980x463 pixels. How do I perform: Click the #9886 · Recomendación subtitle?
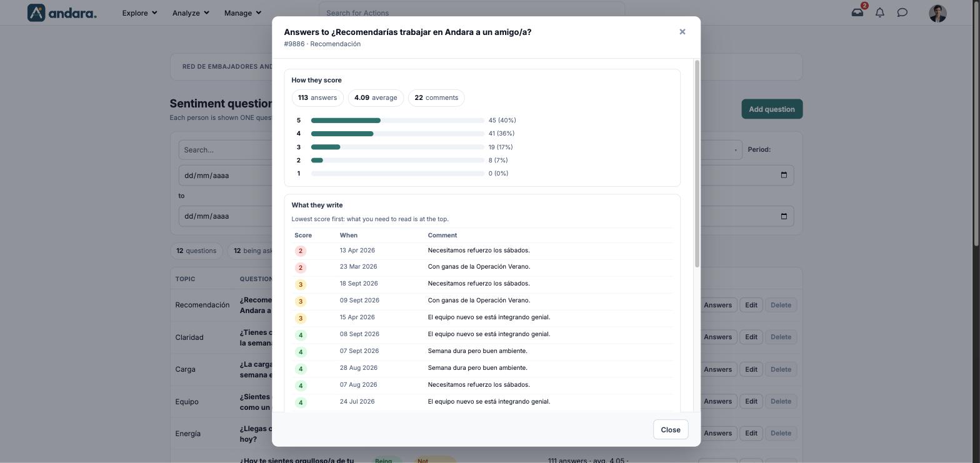point(322,44)
